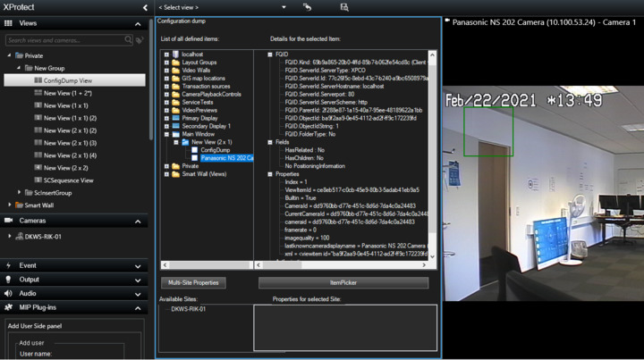Image resolution: width=644 pixels, height=360 pixels.
Task: Click the reload view icon in top toolbar
Action: coord(307,7)
